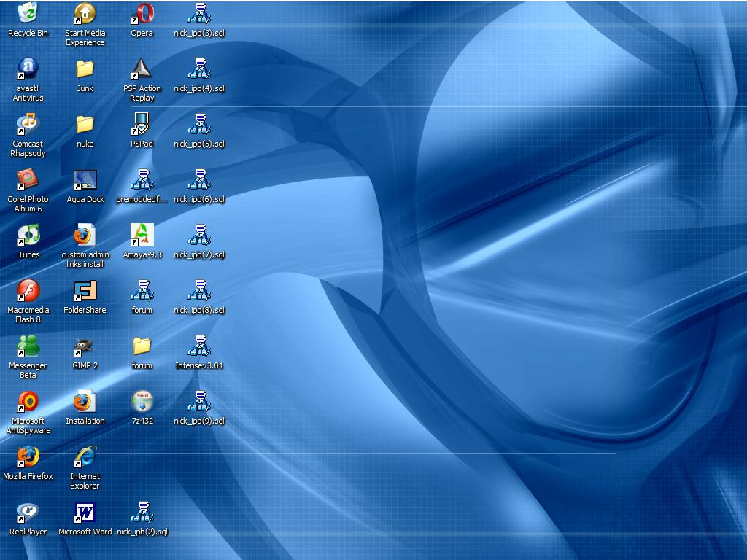Select the Comcast Rhapsody icon

28,124
